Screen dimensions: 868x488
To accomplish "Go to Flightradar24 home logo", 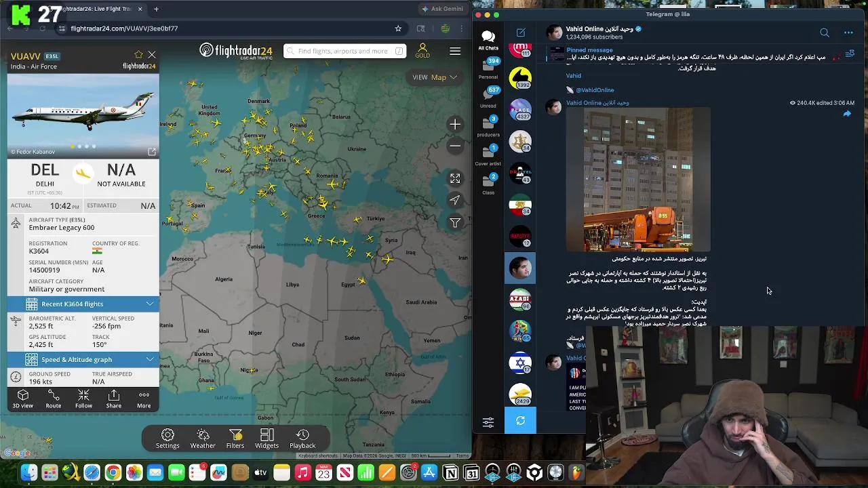I will point(235,51).
